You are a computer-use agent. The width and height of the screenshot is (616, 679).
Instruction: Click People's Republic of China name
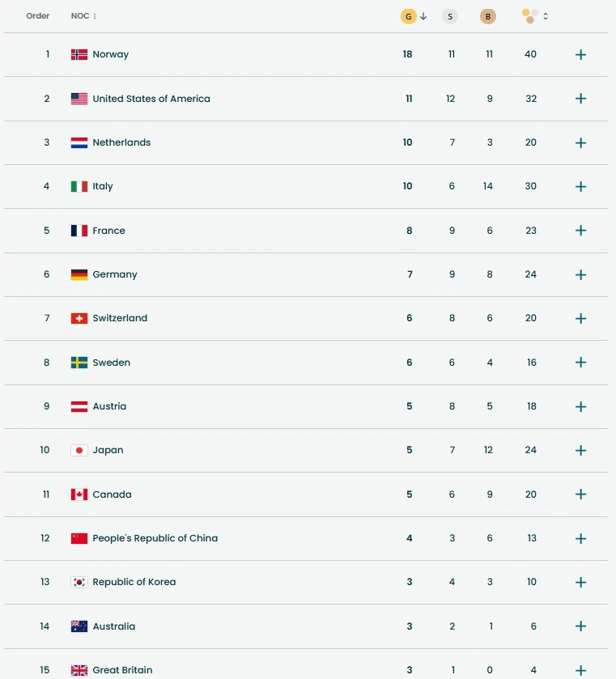point(155,538)
